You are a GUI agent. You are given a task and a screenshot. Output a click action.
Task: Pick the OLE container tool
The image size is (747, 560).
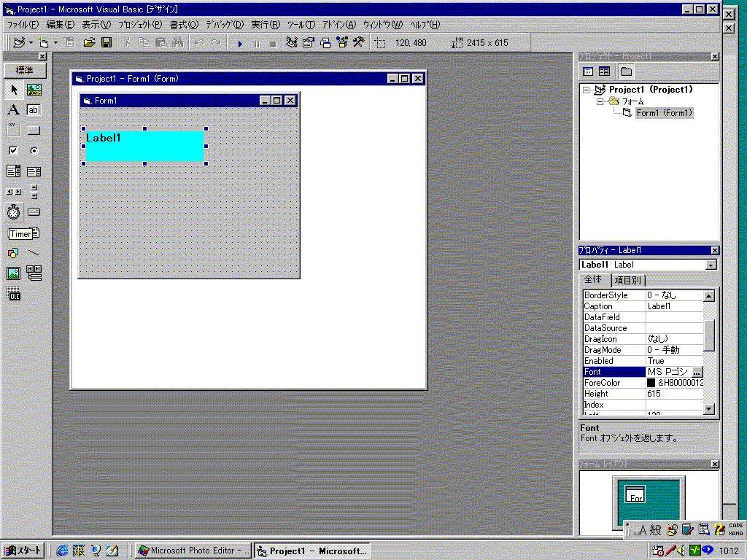point(14,294)
